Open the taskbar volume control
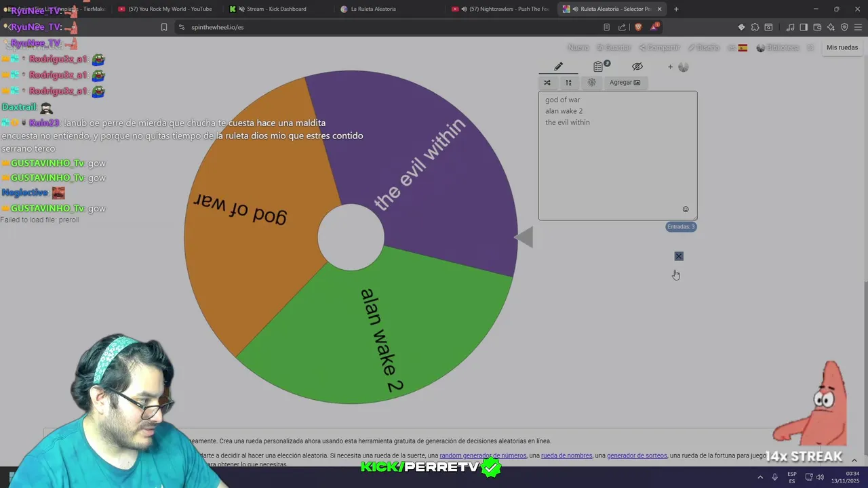868x488 pixels. [821, 477]
